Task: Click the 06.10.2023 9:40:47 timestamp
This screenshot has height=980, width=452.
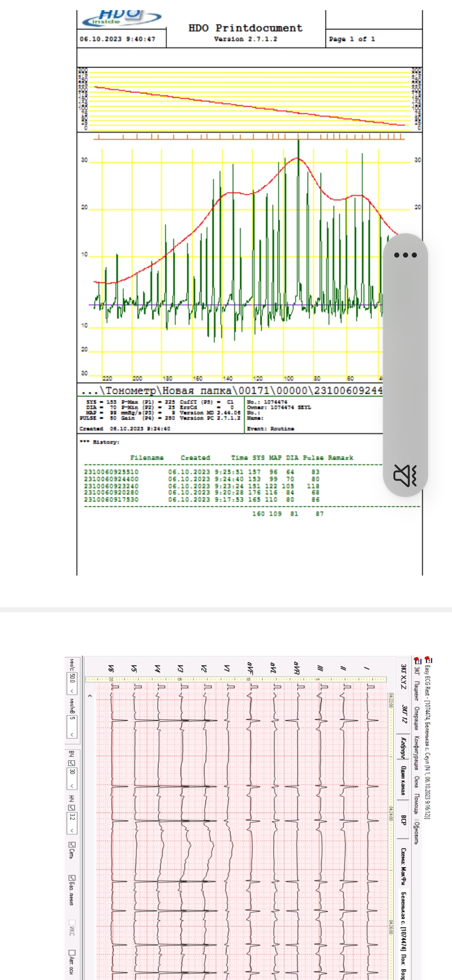Action: coord(117,39)
